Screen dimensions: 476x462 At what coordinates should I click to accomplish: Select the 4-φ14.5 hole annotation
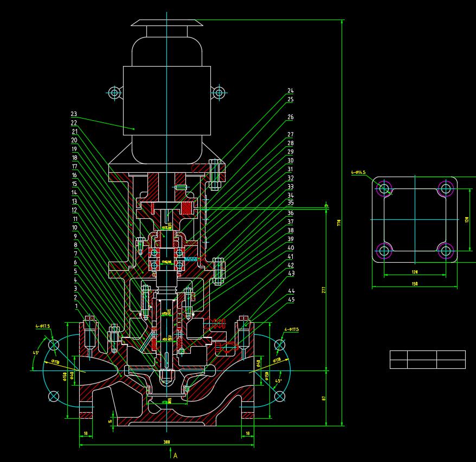(358, 173)
